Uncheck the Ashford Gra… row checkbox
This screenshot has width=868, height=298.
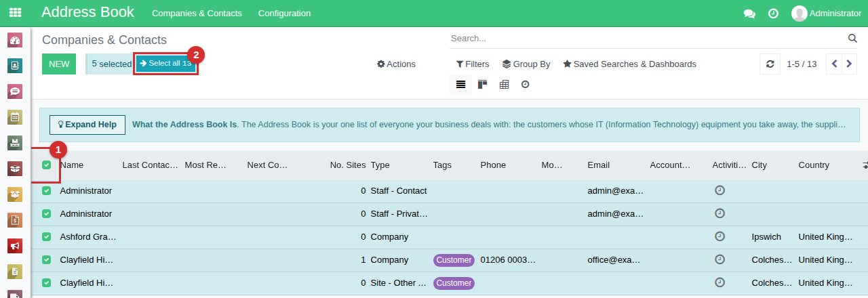[46, 237]
